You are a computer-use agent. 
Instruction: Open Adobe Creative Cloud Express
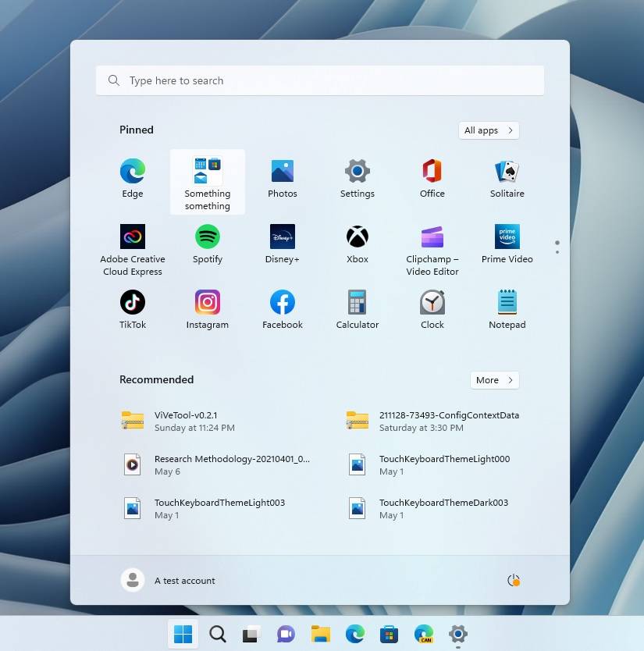[132, 243]
